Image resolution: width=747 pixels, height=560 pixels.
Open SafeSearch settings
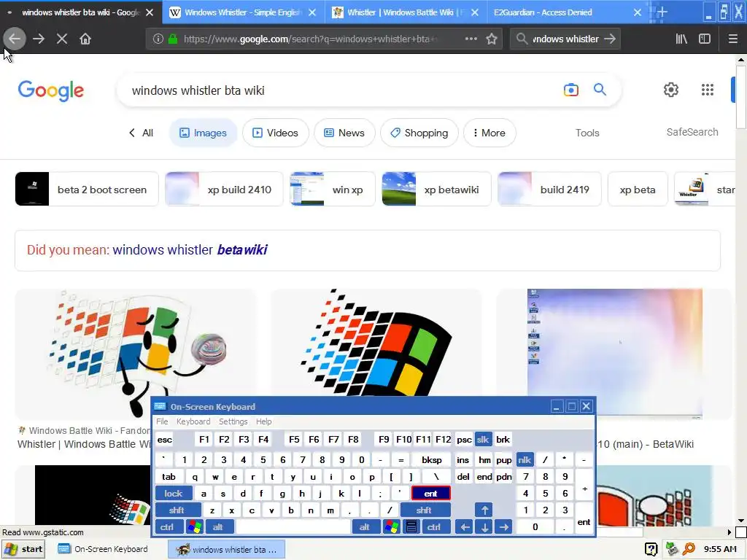pos(692,132)
